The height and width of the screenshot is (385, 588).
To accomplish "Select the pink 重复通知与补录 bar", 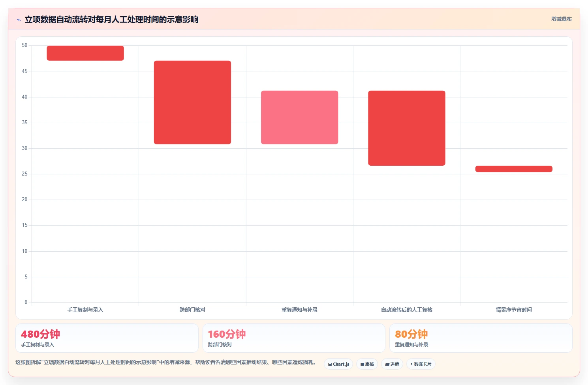I will [299, 117].
